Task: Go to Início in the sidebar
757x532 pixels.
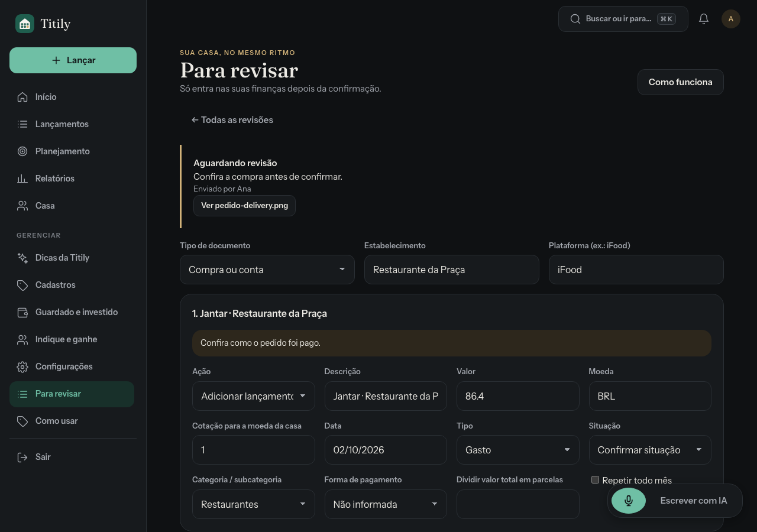Action: (x=72, y=97)
